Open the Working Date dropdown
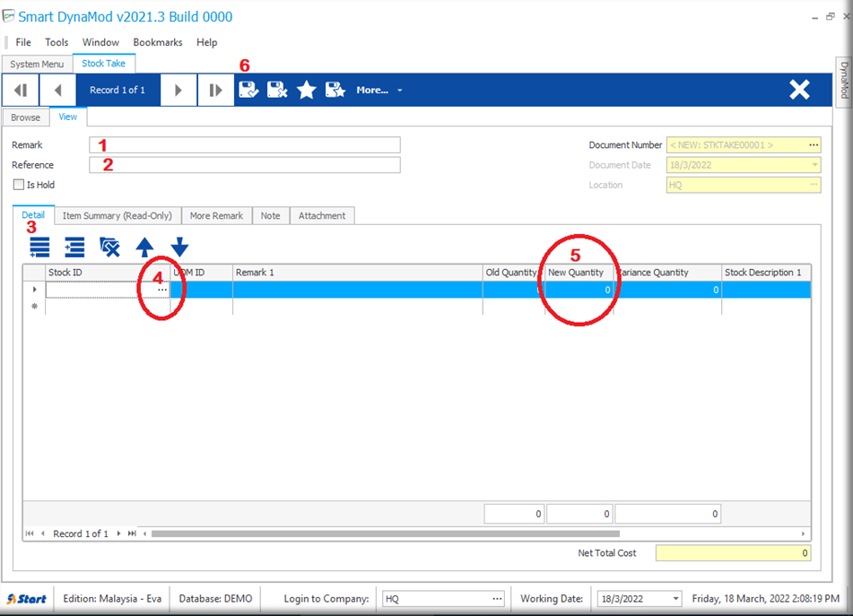The image size is (853, 616). point(673,599)
